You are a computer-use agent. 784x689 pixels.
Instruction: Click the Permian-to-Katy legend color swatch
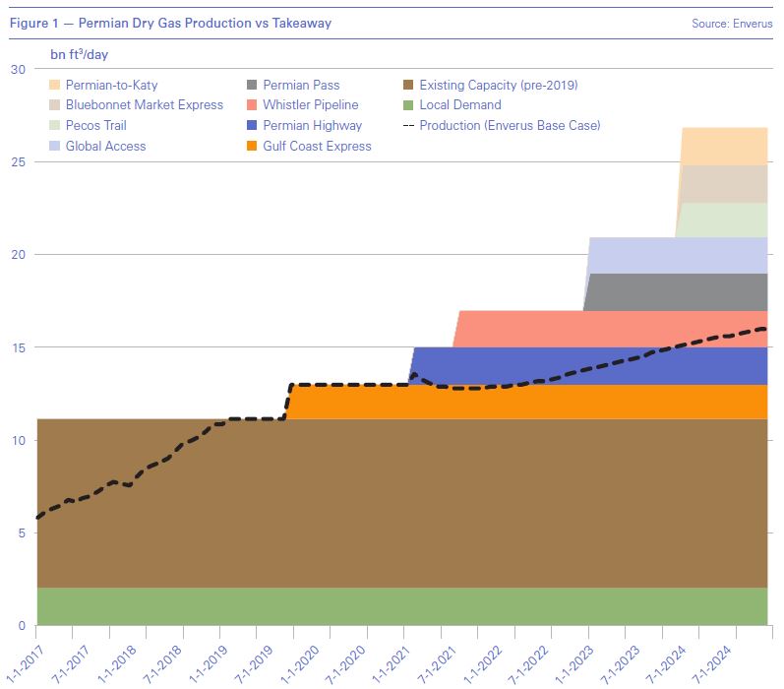(56, 86)
